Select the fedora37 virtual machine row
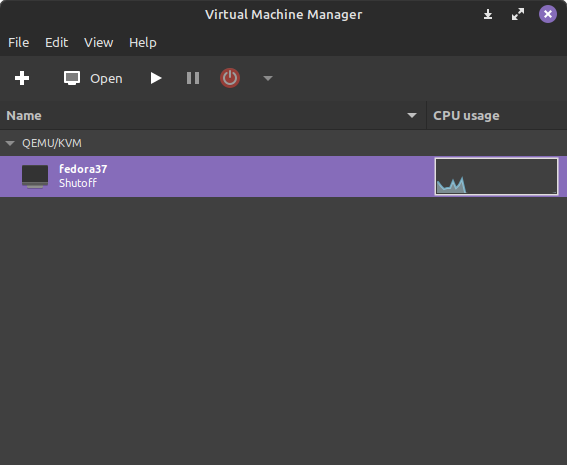Screen dimensions: 567x465 click(284, 176)
